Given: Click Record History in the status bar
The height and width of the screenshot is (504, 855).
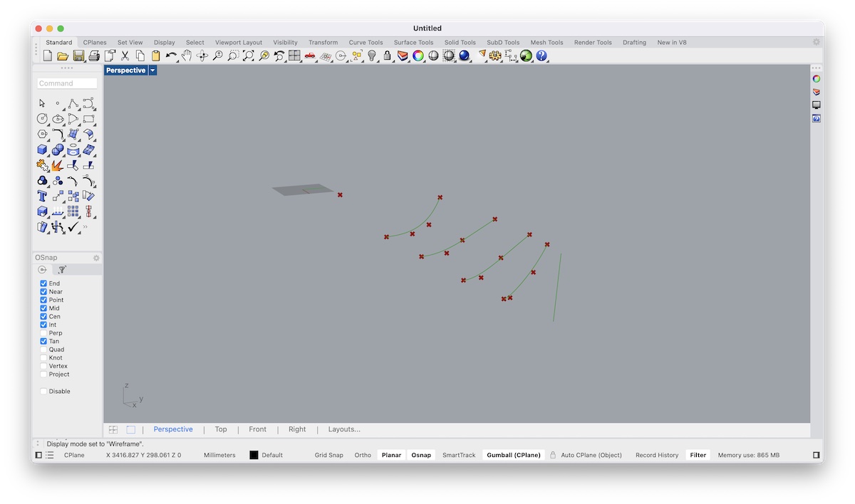Looking at the screenshot, I should pos(657,455).
